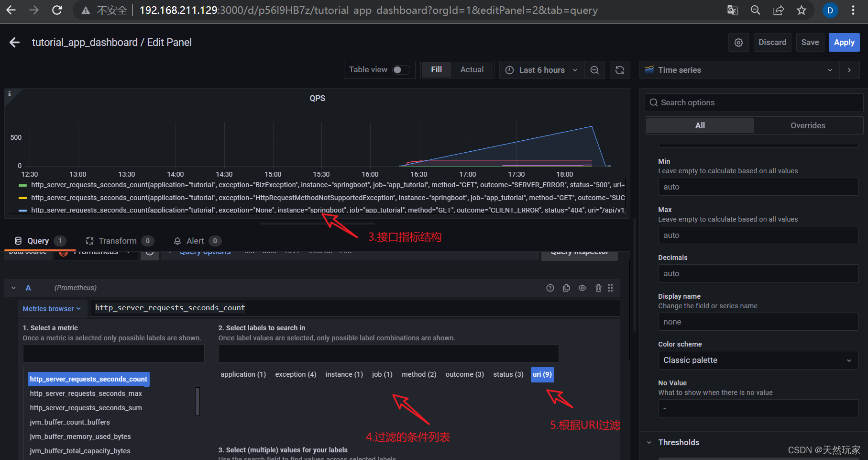
Task: Click Save dashboard button
Action: (810, 43)
